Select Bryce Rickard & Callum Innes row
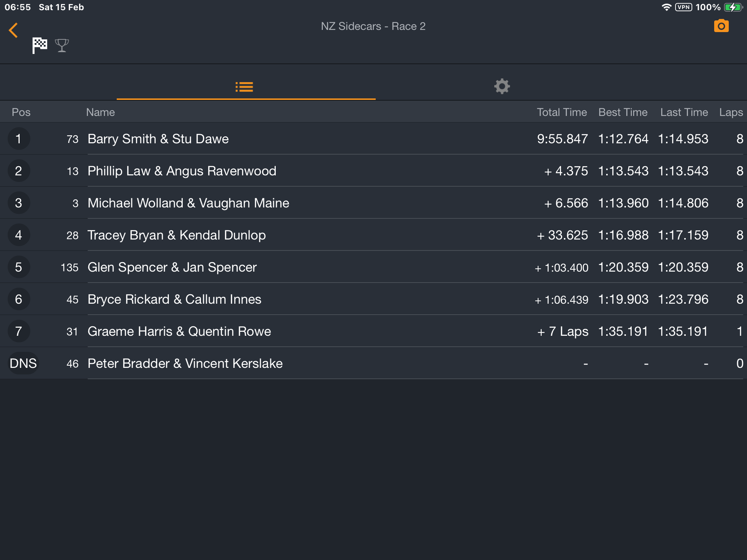Image resolution: width=747 pixels, height=560 pixels. [373, 299]
